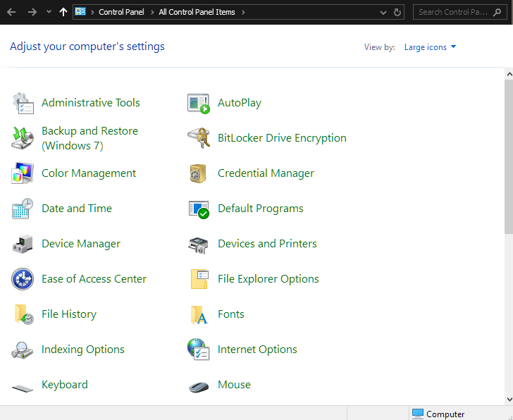Screen dimensions: 513x420
Task: Expand the address bar history dropdown
Action: coord(383,13)
